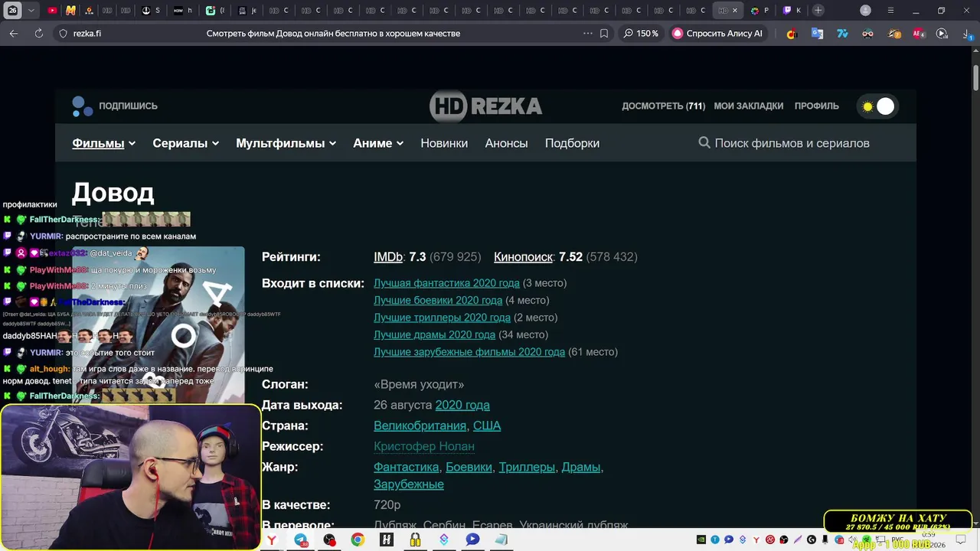Select the Зарубежные genre link

(x=409, y=484)
